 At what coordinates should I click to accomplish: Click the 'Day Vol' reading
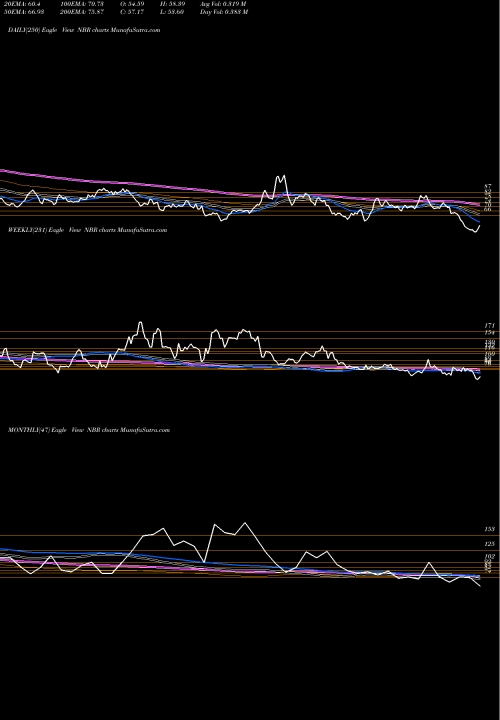coord(224,12)
